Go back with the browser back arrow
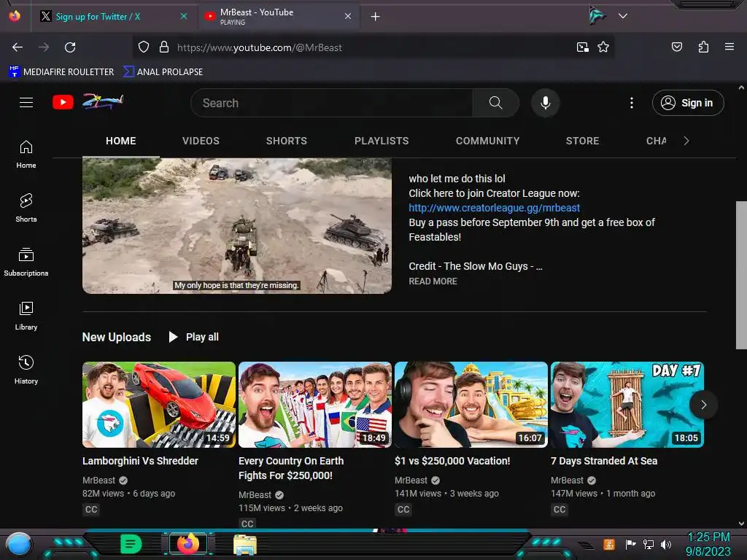This screenshot has width=747, height=560. coord(18,47)
